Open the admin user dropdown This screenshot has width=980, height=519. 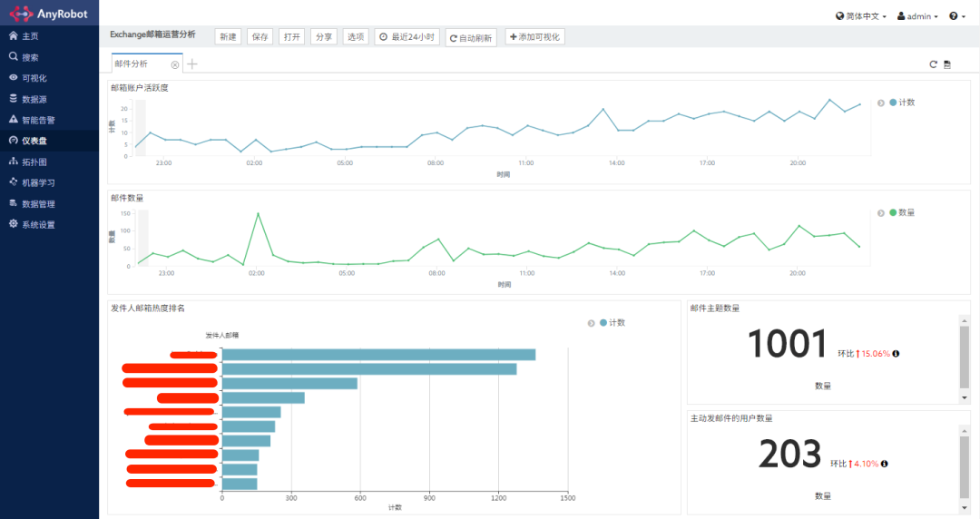tap(917, 16)
